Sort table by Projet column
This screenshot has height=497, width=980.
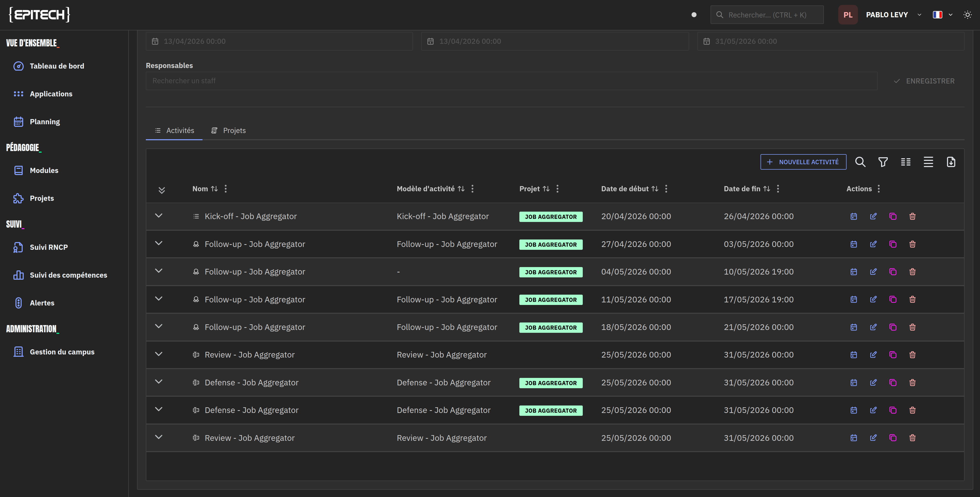click(x=546, y=189)
